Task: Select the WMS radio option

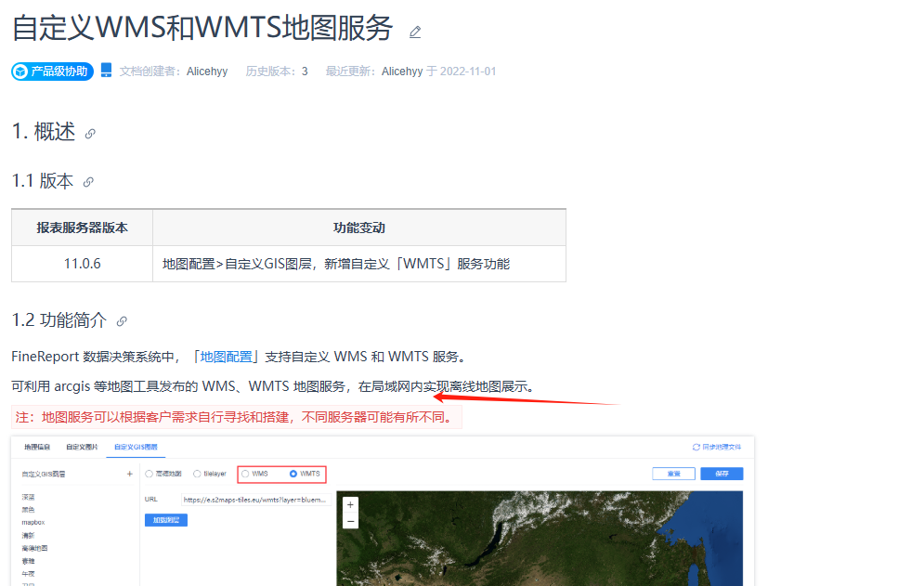Action: coord(245,474)
